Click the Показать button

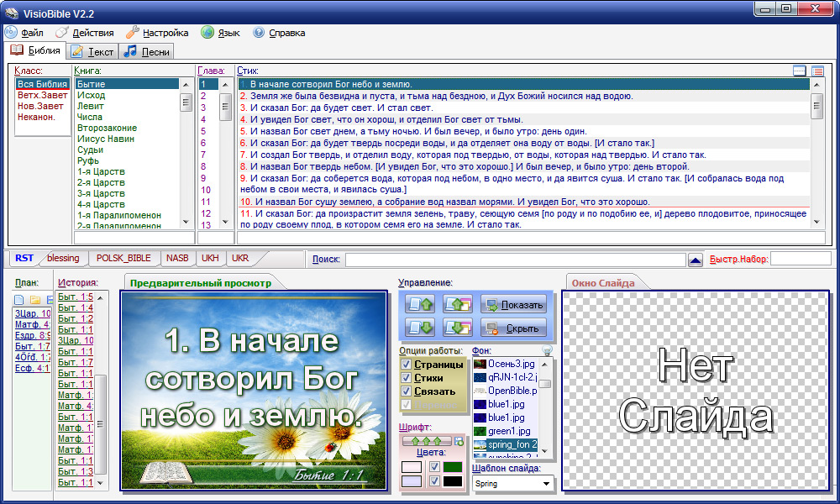[513, 305]
